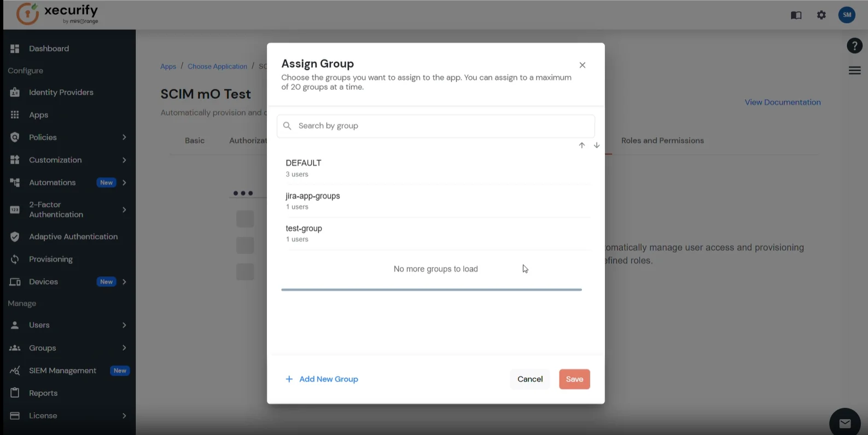Sort groups ascending with up arrow

[x=582, y=146]
